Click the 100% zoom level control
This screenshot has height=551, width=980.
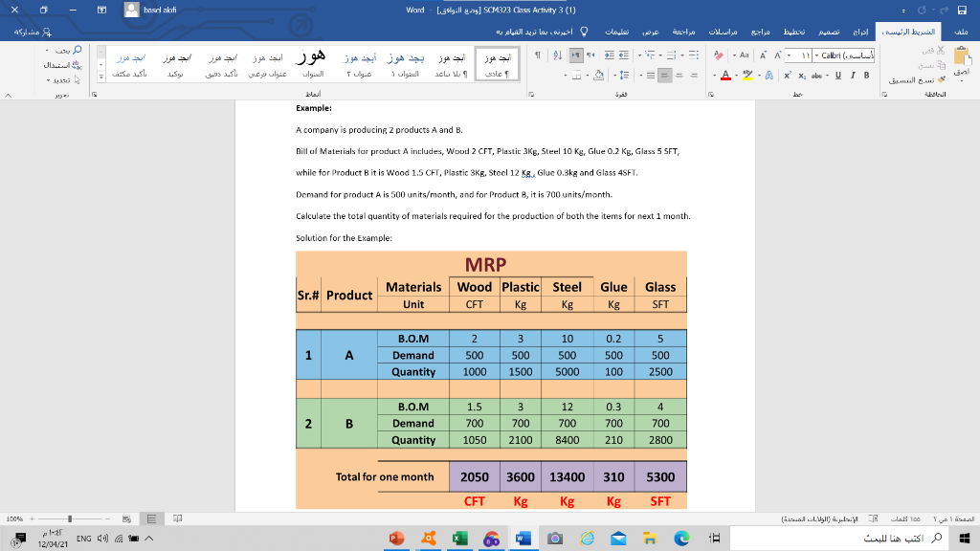tap(16, 517)
